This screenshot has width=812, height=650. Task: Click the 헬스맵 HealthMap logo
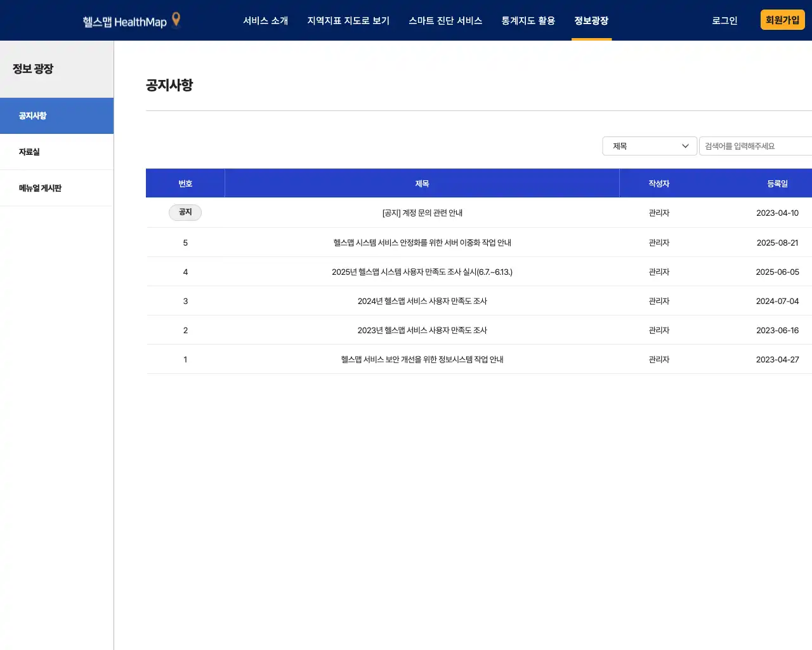(x=124, y=20)
